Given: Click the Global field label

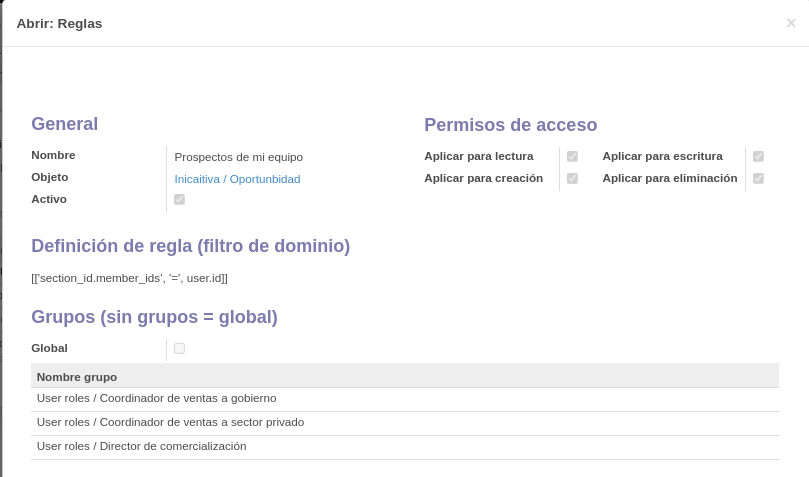Looking at the screenshot, I should [50, 348].
